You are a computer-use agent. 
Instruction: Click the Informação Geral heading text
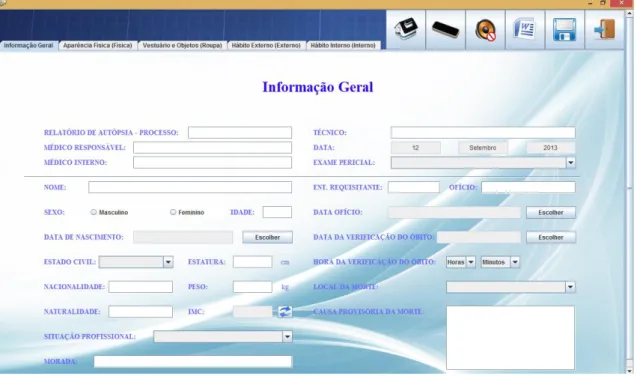pyautogui.click(x=318, y=87)
